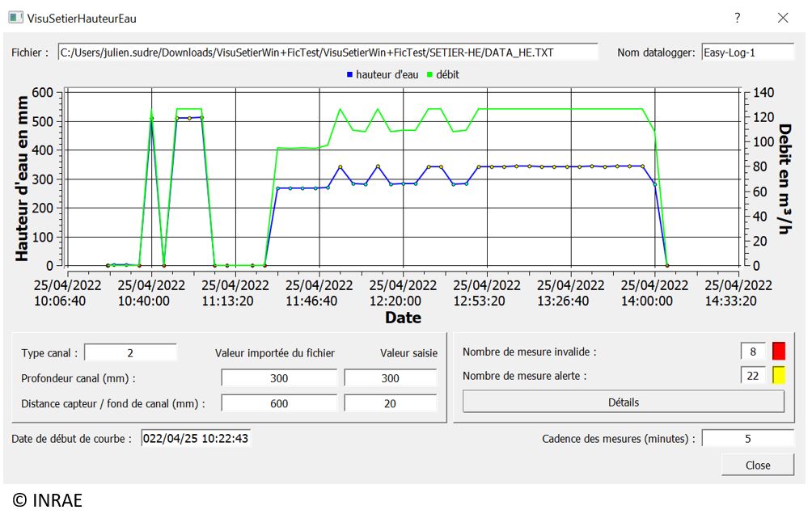812x514 pixels.
Task: Click the Type canal field
Action: 130,353
